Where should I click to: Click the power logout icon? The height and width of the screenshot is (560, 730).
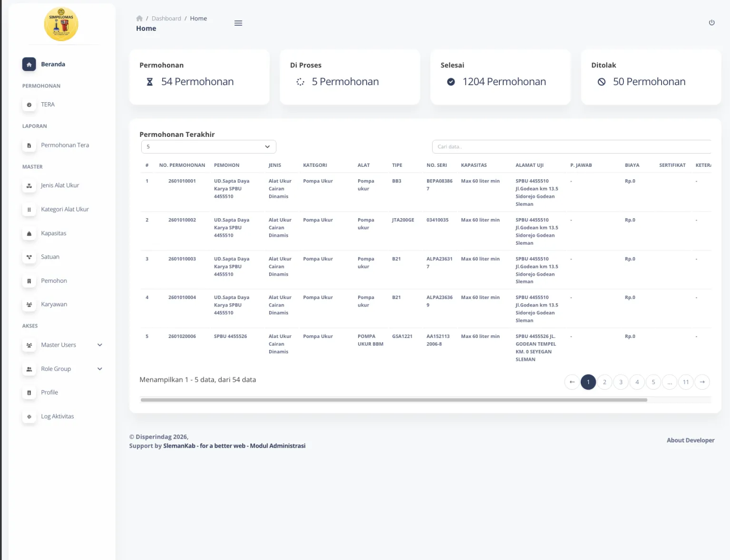[x=711, y=23]
